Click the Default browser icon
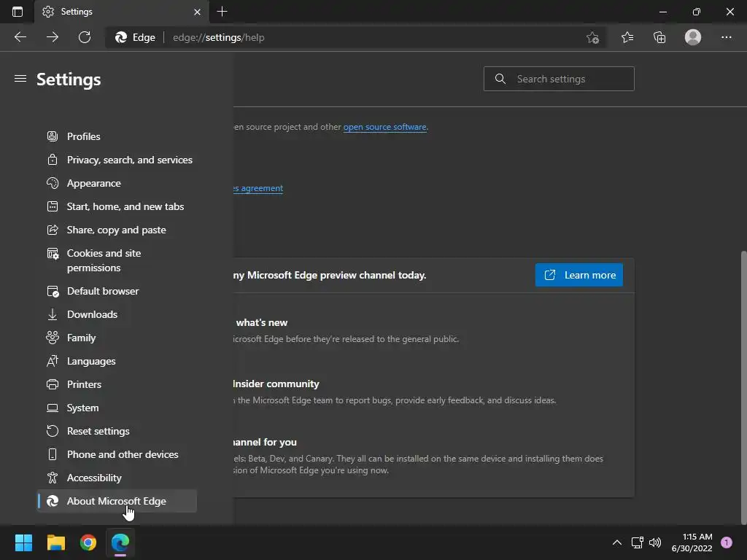This screenshot has width=747, height=560. tap(53, 291)
